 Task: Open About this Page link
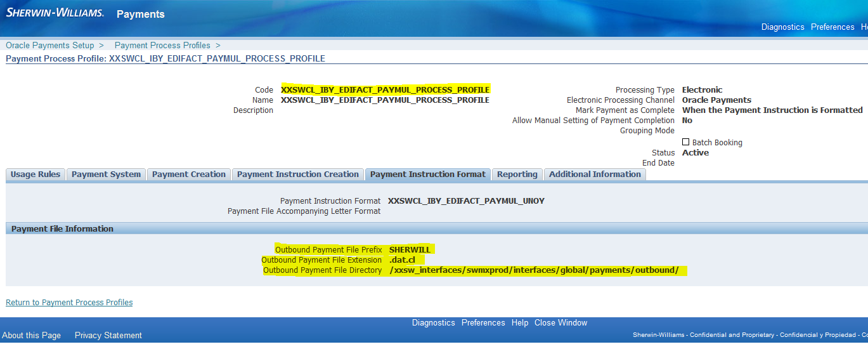tap(32, 336)
